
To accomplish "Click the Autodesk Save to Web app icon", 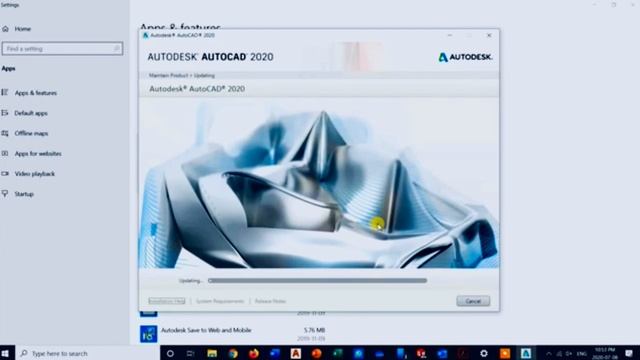I will point(149,334).
